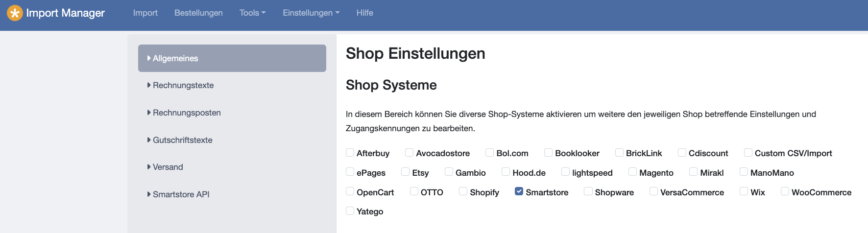Screen dimensions: 868x233
Task: Check the Yatego checkbox
Action: [x=350, y=211]
